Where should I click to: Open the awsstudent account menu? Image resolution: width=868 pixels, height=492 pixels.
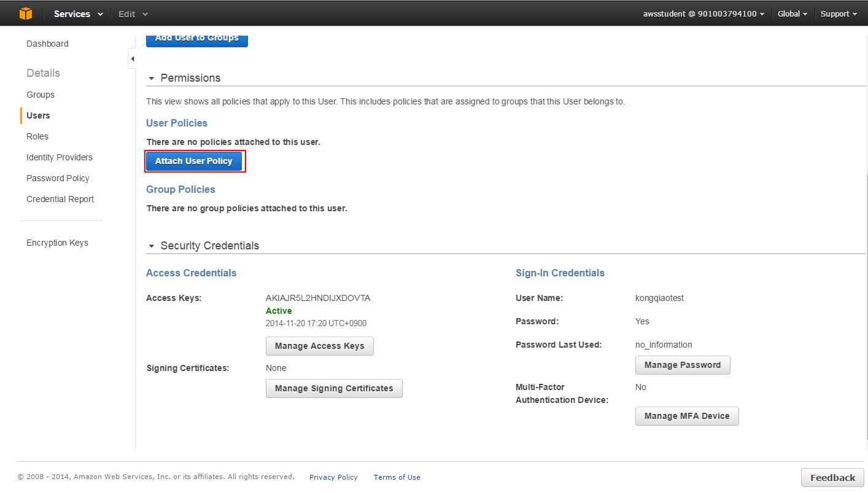click(703, 14)
